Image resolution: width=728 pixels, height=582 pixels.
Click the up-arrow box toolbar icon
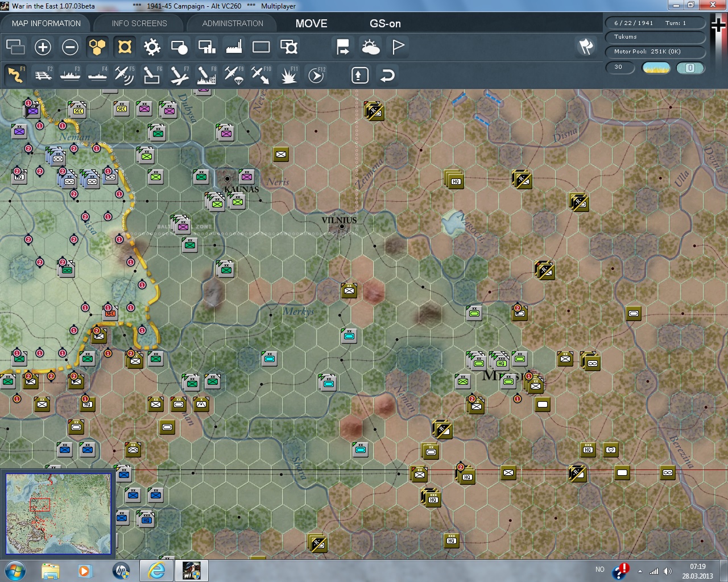pyautogui.click(x=359, y=75)
